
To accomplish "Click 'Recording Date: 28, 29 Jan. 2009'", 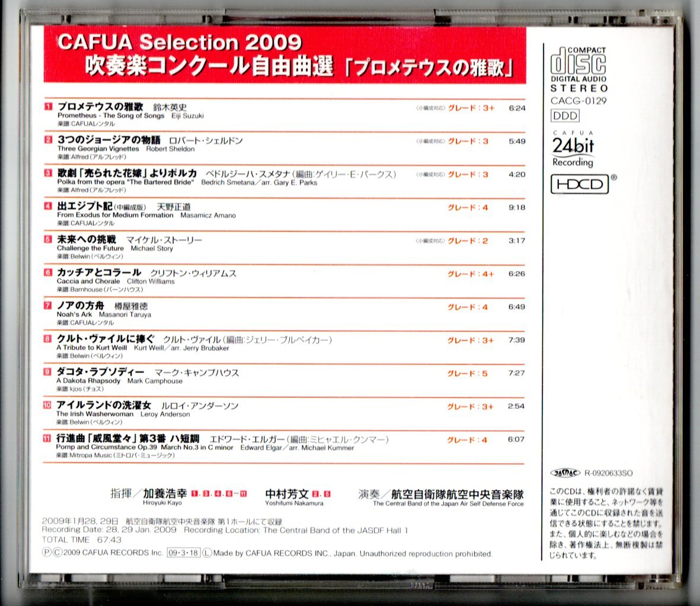I will 109,530.
